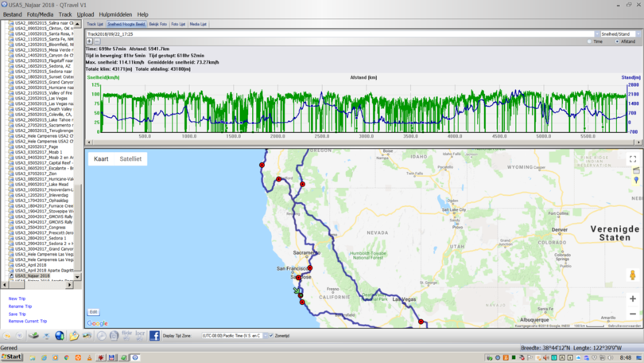The image size is (644, 363).
Task: Select USA5_April 2018 tree item
Action: (x=31, y=265)
